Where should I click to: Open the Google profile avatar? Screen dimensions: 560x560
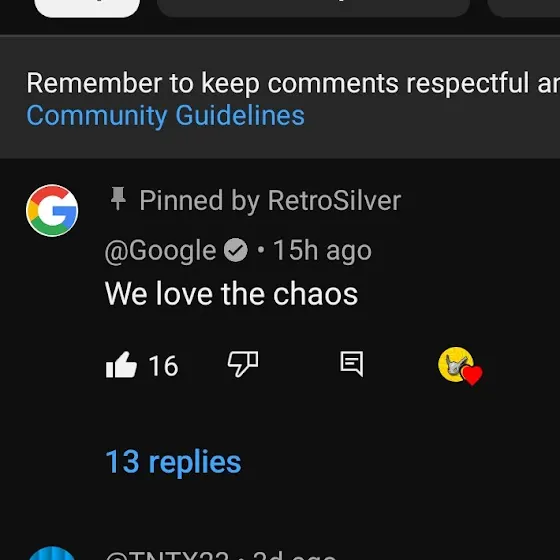52,210
